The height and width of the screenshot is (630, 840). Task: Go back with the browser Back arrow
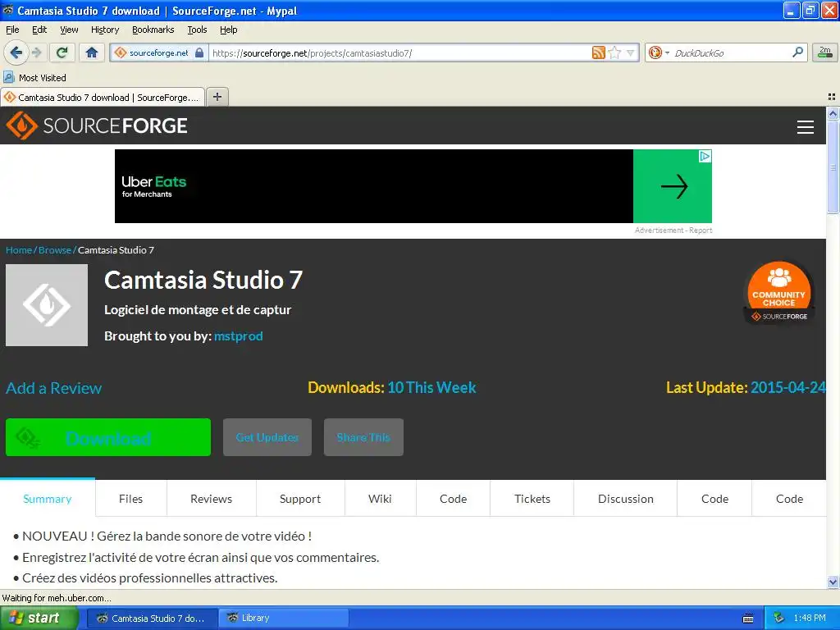point(16,52)
